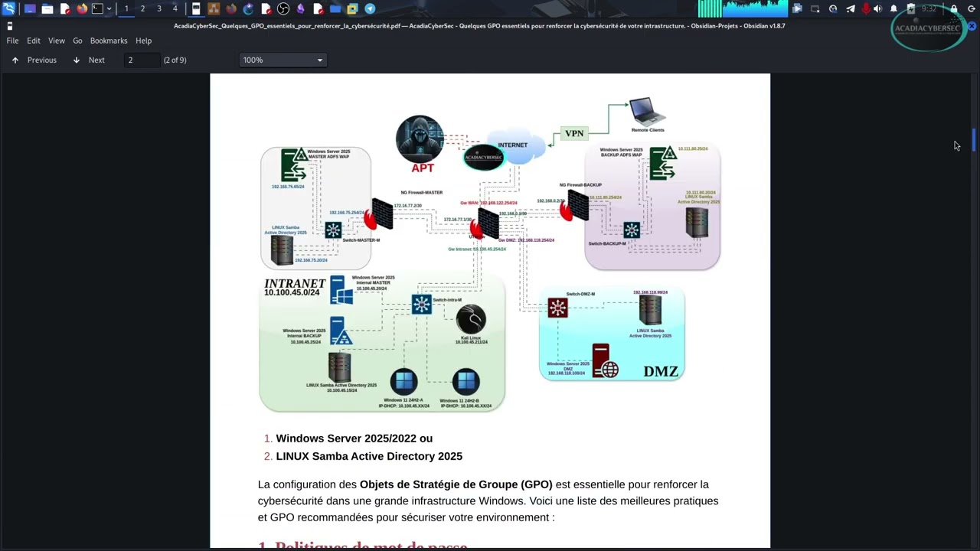Viewport: 980px width, 551px height.
Task: Click the Telegram tray icon
Action: [851, 8]
